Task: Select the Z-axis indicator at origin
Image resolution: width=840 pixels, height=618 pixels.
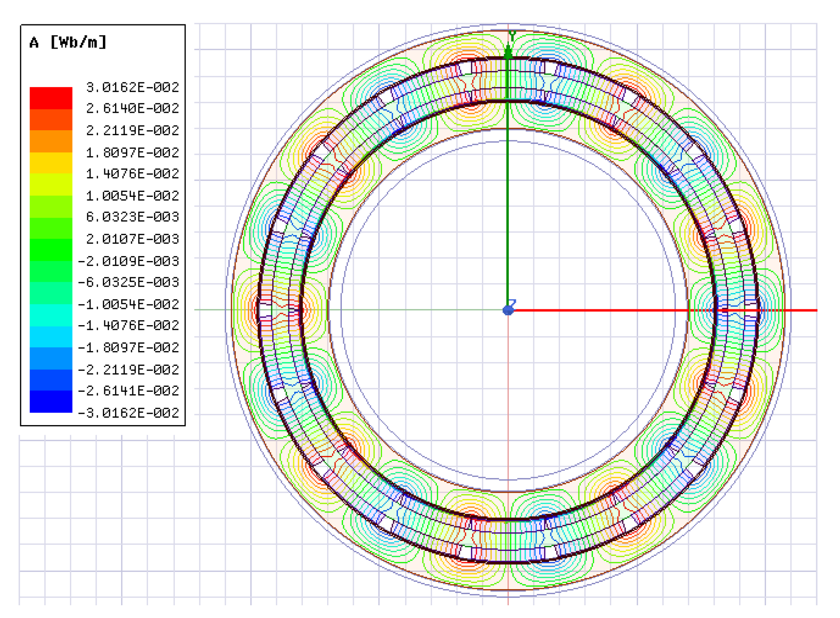Action: coord(513,302)
